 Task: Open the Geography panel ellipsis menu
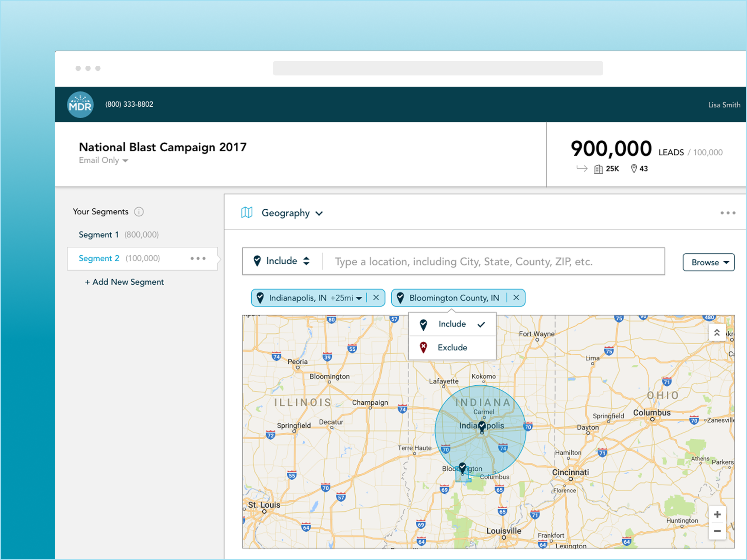pyautogui.click(x=727, y=213)
